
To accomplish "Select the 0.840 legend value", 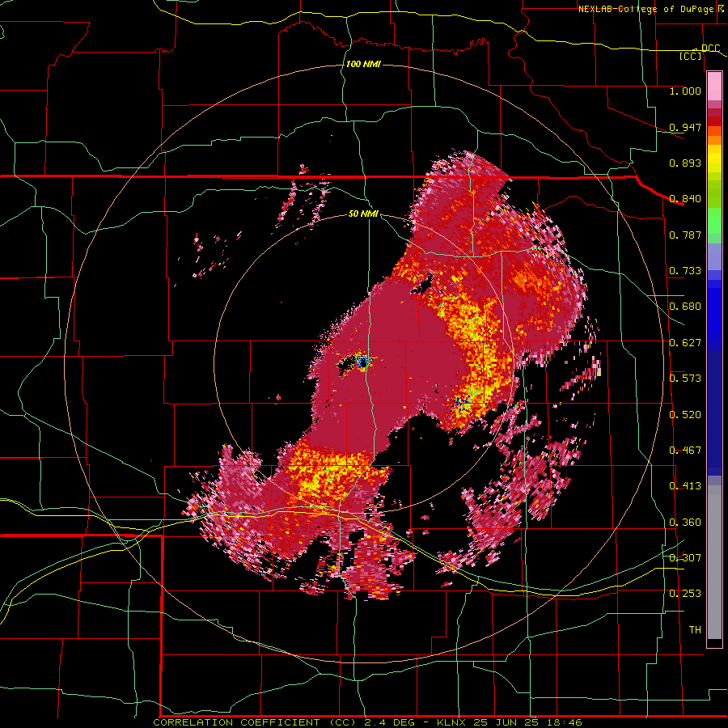I will pos(685,199).
